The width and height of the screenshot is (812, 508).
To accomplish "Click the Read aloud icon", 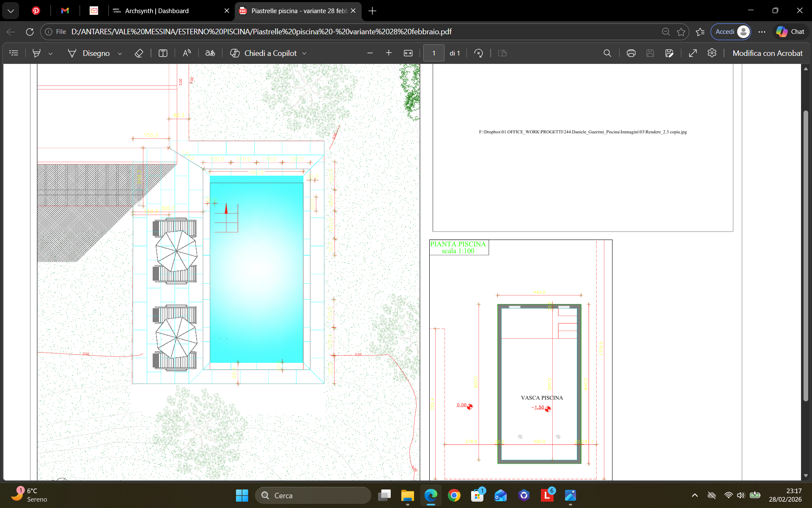I will click(187, 53).
